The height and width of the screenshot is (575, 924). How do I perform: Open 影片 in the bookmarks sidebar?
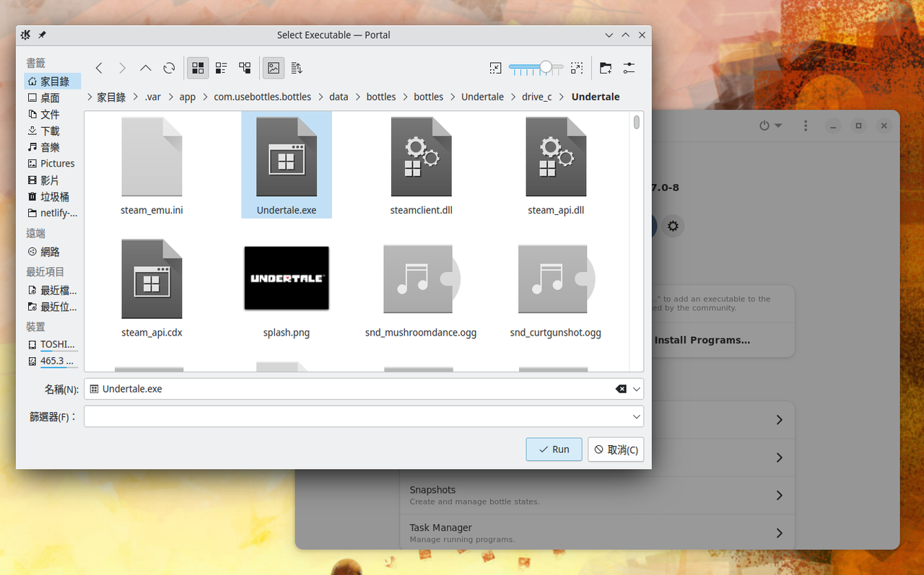click(x=52, y=180)
